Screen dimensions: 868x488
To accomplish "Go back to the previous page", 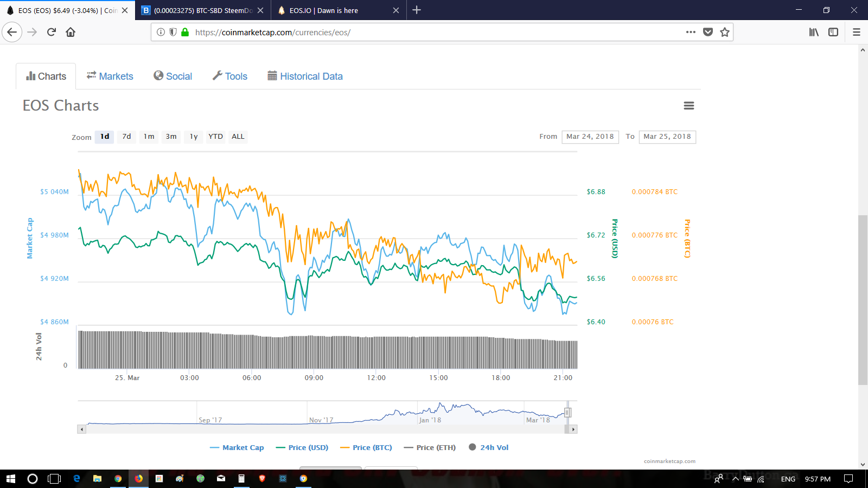I will click(x=12, y=32).
